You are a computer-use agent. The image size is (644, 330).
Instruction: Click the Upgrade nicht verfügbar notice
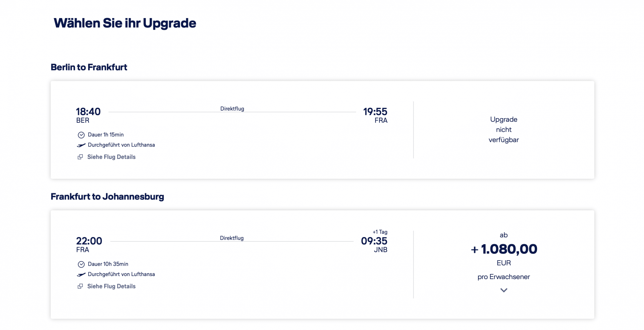tap(503, 129)
